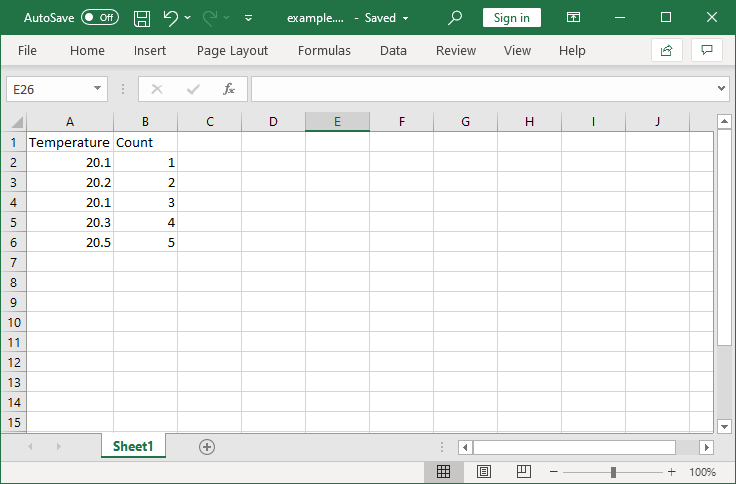Open the File menu
This screenshot has height=484, width=736.
[27, 51]
